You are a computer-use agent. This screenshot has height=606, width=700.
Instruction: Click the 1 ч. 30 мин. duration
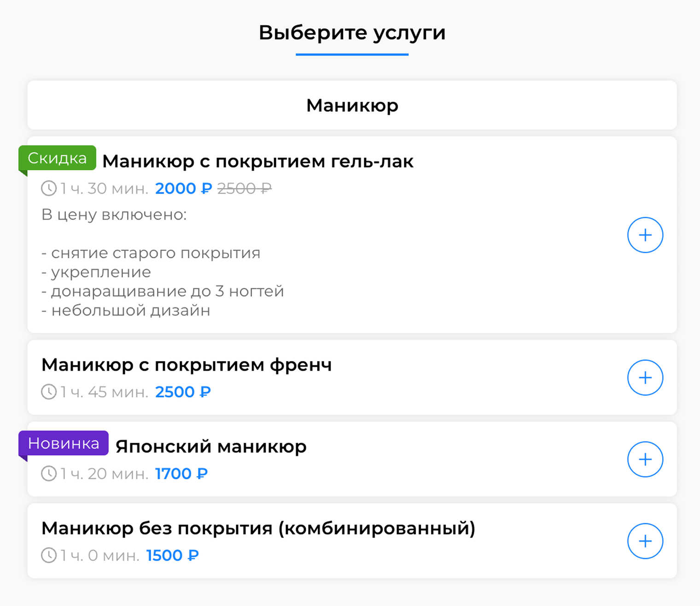(x=104, y=188)
